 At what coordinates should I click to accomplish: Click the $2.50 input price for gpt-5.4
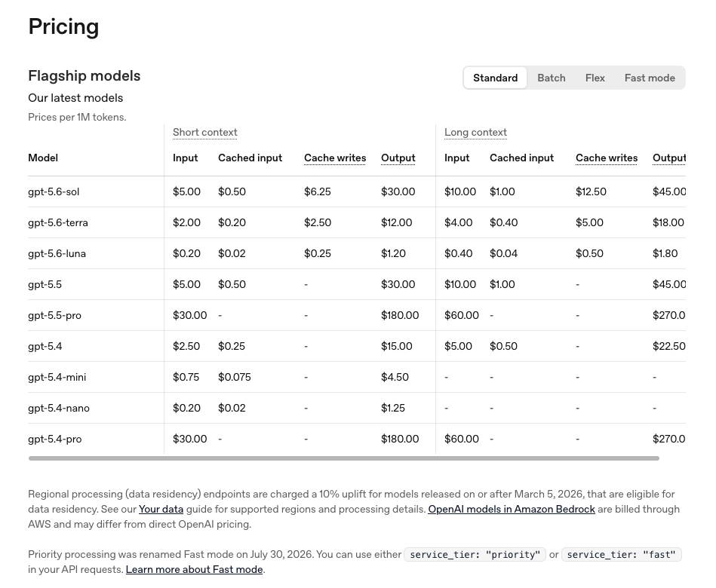pos(186,346)
